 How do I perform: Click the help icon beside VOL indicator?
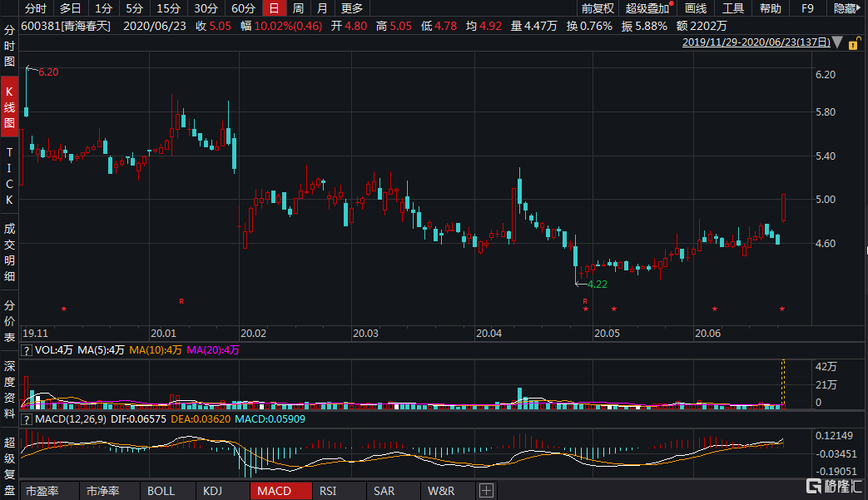point(27,350)
